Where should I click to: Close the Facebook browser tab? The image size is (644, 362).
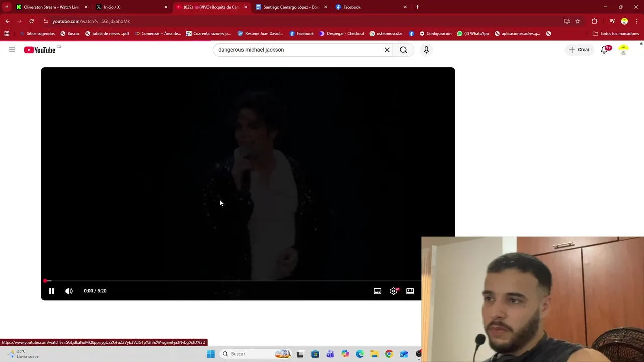(405, 7)
